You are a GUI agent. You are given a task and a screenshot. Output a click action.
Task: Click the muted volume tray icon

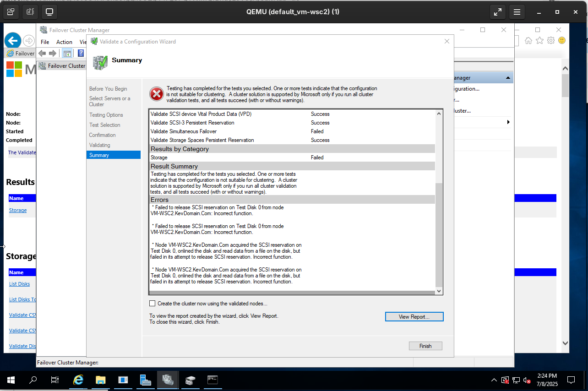(x=527, y=380)
